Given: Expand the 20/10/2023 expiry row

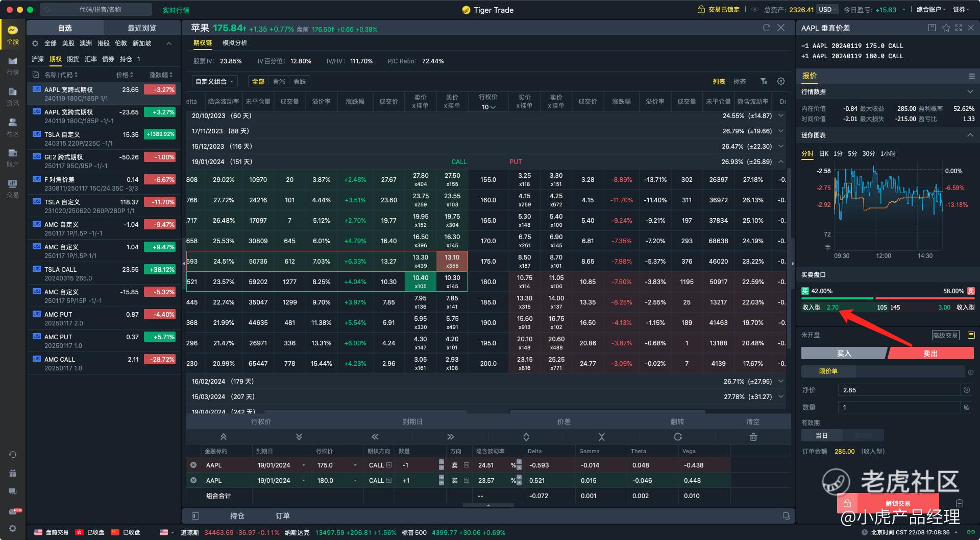Looking at the screenshot, I should pyautogui.click(x=781, y=116).
